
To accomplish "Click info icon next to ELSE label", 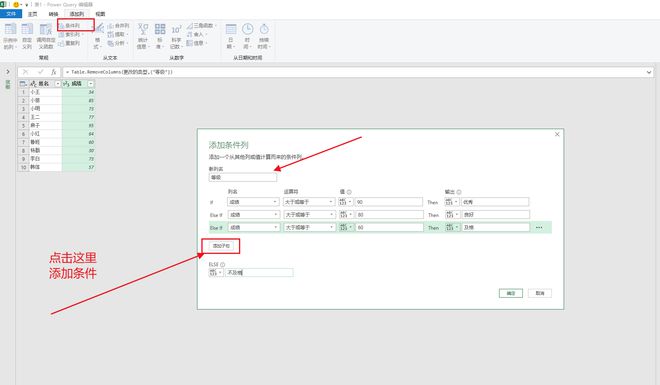I will [x=222, y=264].
